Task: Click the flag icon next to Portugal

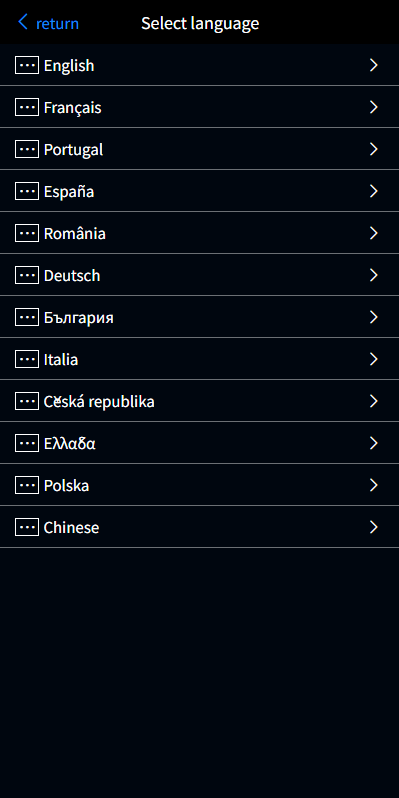Action: (x=27, y=149)
